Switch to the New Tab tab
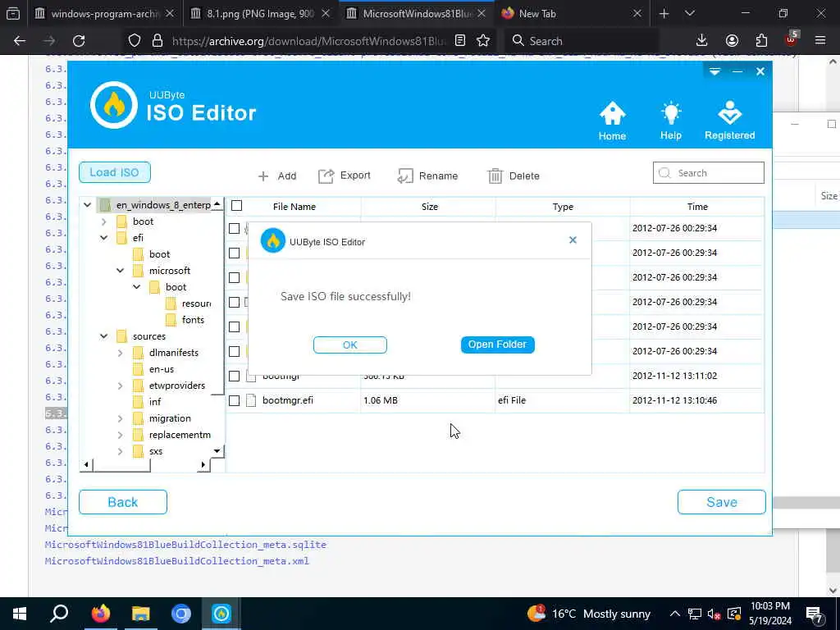The height and width of the screenshot is (630, 840). click(x=572, y=14)
